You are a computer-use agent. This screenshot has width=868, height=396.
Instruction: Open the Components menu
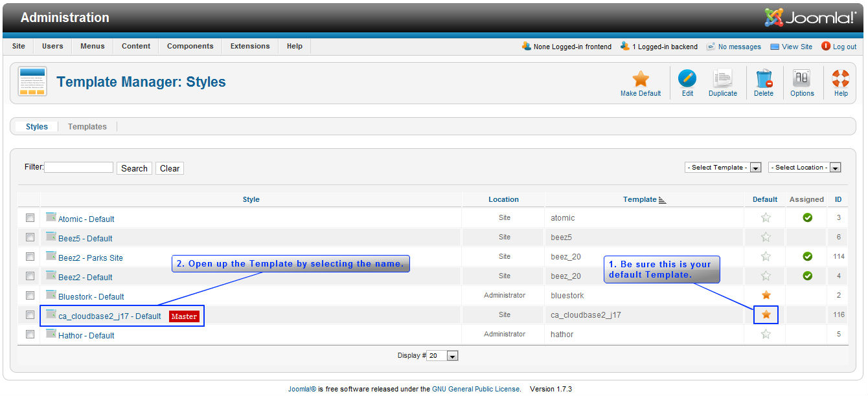(x=190, y=46)
